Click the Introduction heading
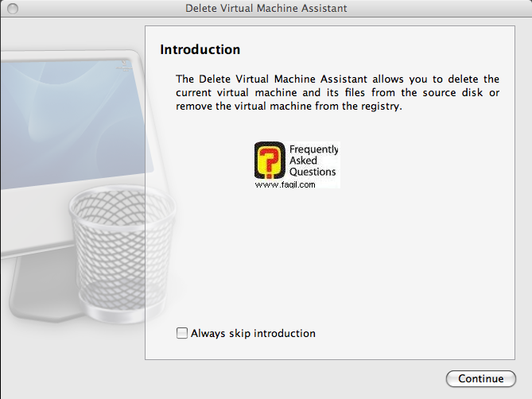Viewport: 532px width, 399px height. (200, 49)
